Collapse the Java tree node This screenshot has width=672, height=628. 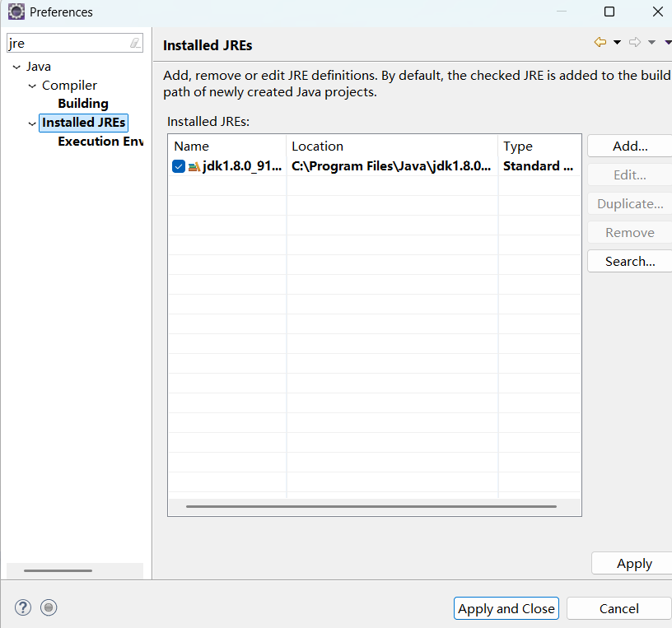coord(17,66)
